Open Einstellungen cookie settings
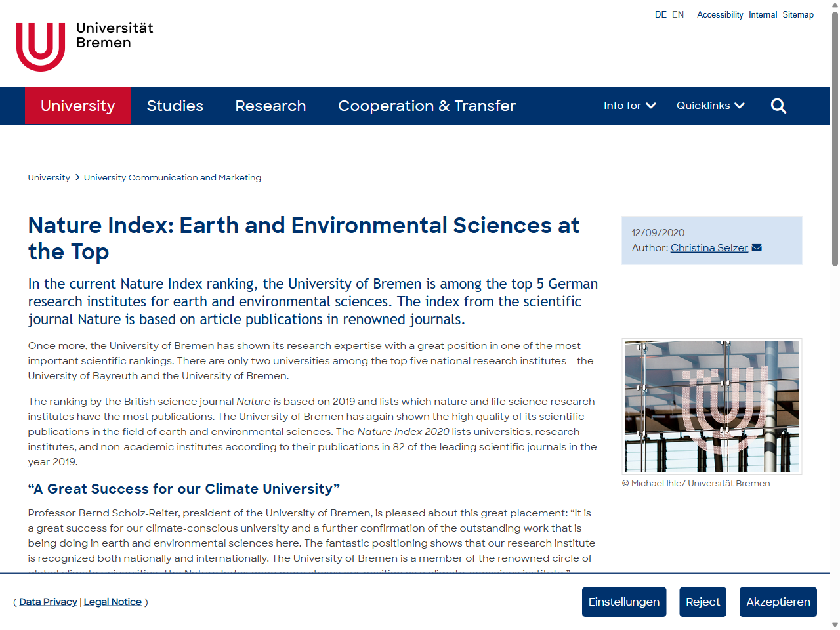 624,602
